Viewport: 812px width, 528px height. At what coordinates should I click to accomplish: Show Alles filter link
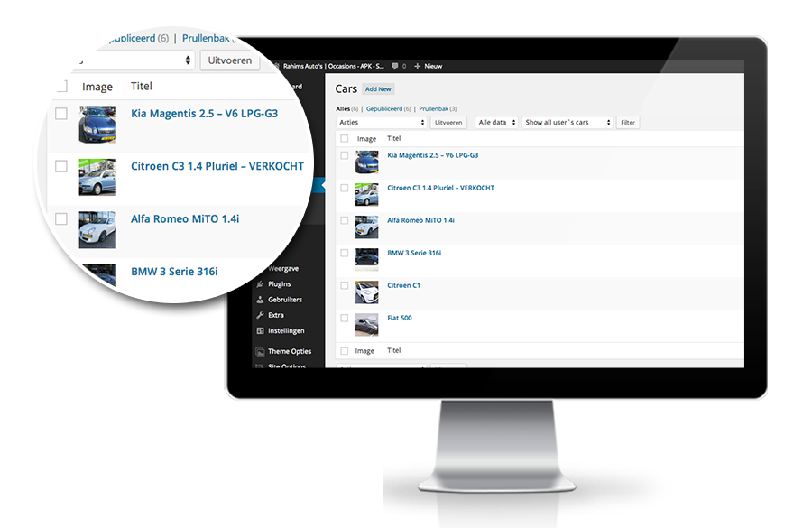click(x=343, y=109)
